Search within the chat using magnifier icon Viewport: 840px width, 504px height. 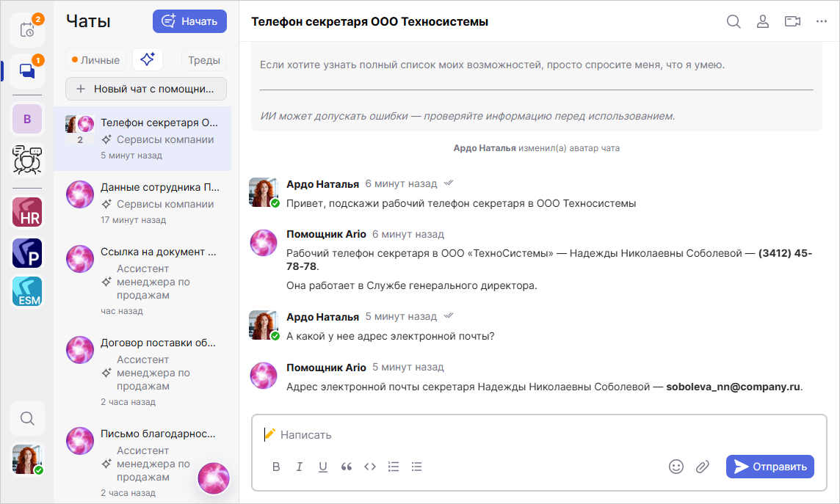tap(734, 21)
